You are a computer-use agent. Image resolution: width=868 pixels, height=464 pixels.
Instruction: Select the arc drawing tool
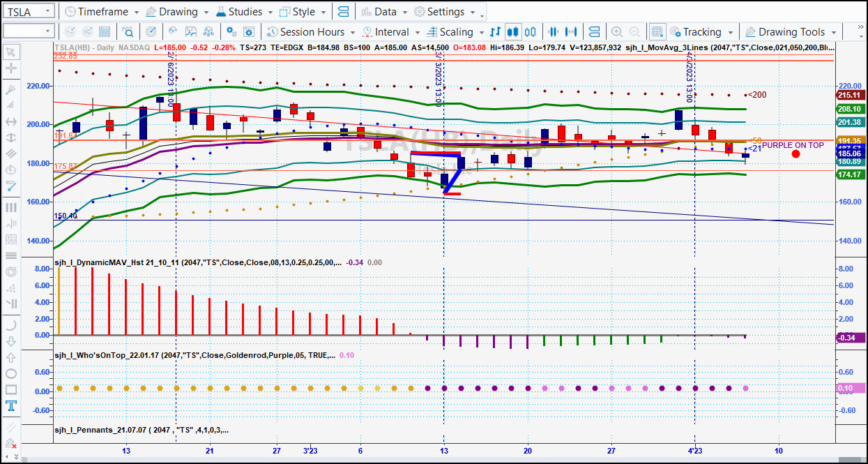point(11,325)
